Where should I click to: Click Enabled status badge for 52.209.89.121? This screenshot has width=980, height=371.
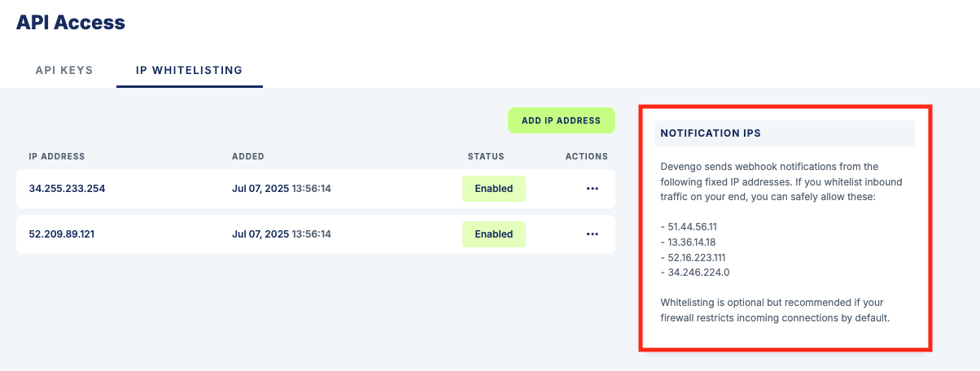tap(494, 234)
